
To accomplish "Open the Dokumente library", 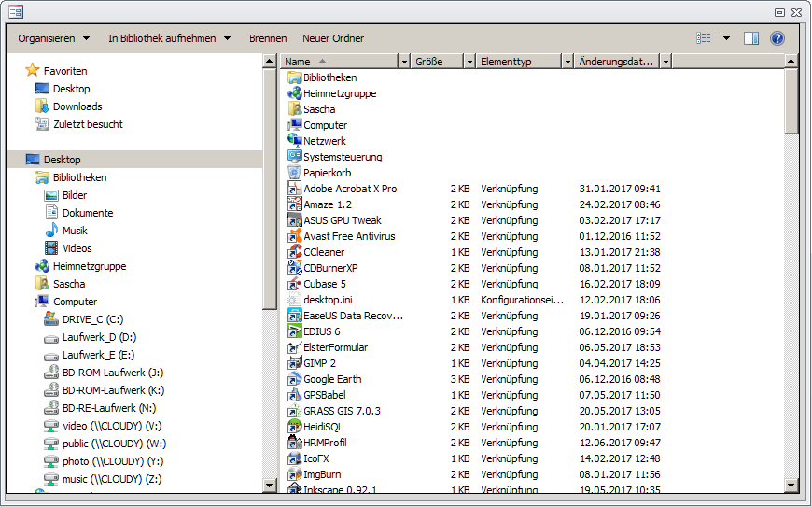I will point(88,213).
